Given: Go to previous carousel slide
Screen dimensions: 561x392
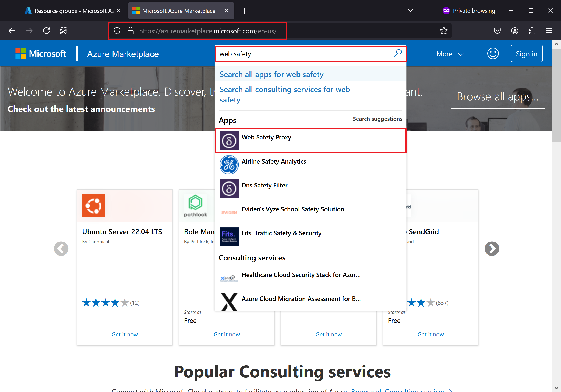Looking at the screenshot, I should coord(61,249).
